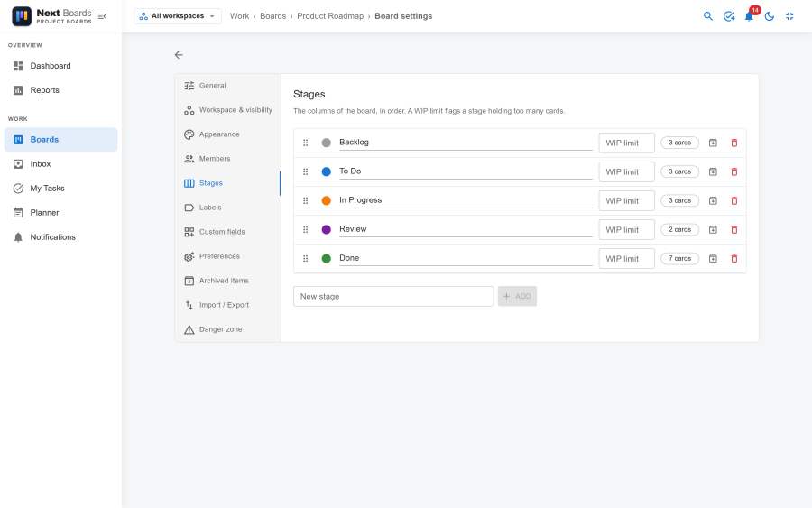
Task: View Archived items settings
Action: [228, 281]
